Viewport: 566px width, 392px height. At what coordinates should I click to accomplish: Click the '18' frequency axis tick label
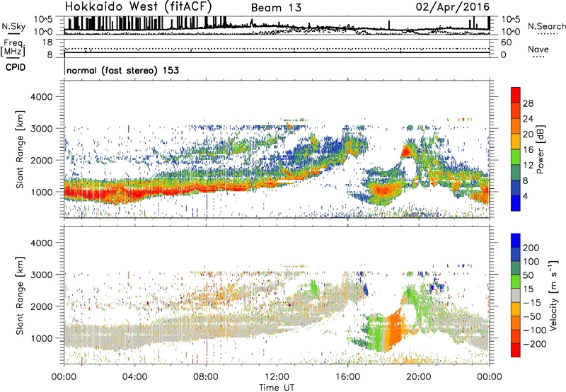point(47,42)
